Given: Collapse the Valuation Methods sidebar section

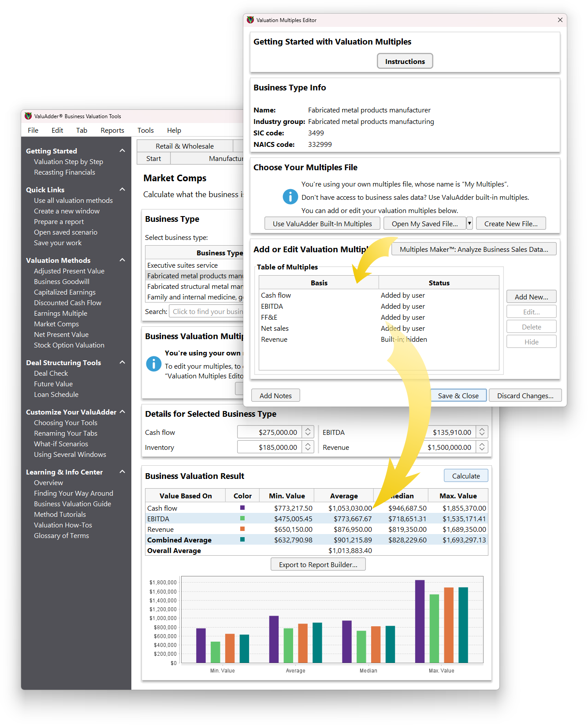Looking at the screenshot, I should click(x=123, y=260).
